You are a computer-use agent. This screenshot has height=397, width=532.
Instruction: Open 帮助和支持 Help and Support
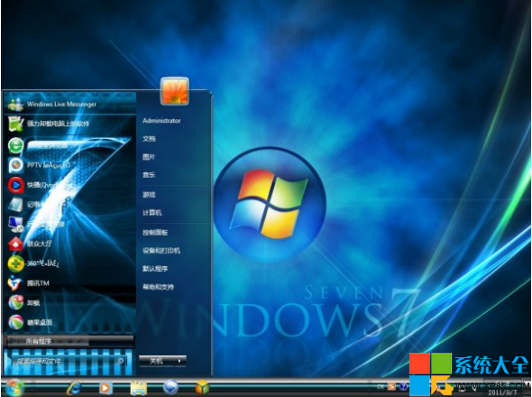[x=158, y=287]
